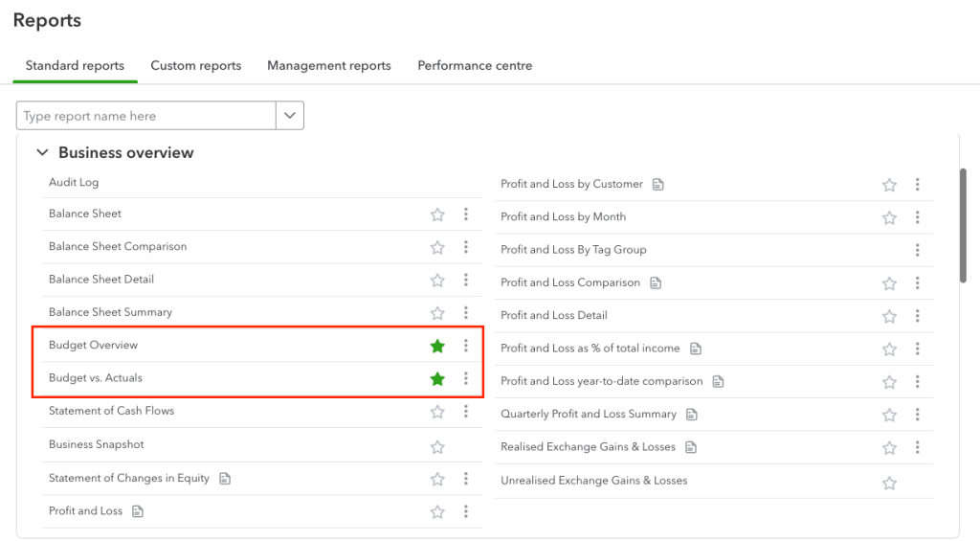The height and width of the screenshot is (541, 980).
Task: Open more options for Profit and Loss Detail
Action: (918, 316)
